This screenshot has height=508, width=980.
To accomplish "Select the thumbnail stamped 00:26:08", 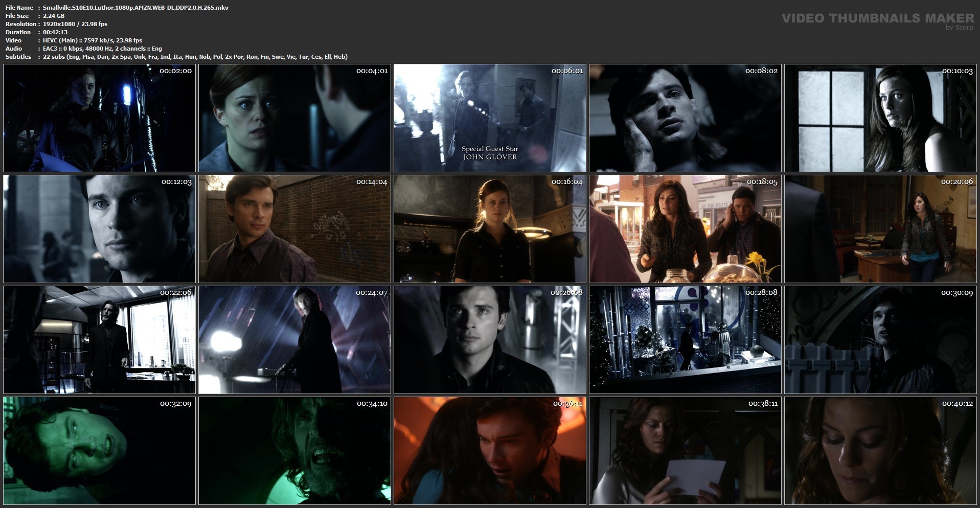I will coord(490,340).
